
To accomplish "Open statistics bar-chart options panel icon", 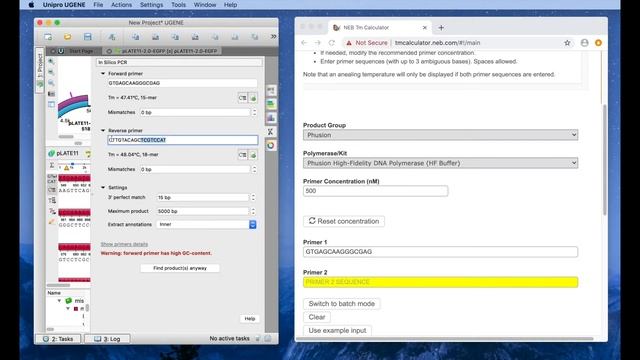I will click(271, 118).
